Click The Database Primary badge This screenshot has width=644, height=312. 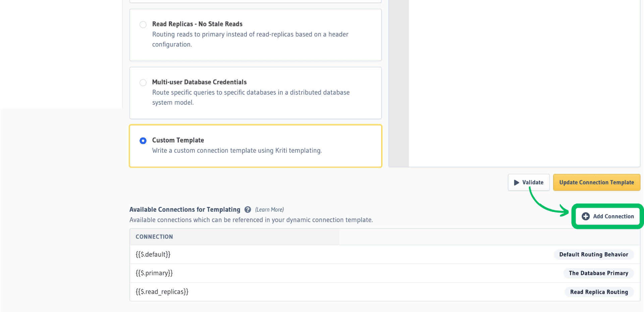(599, 273)
